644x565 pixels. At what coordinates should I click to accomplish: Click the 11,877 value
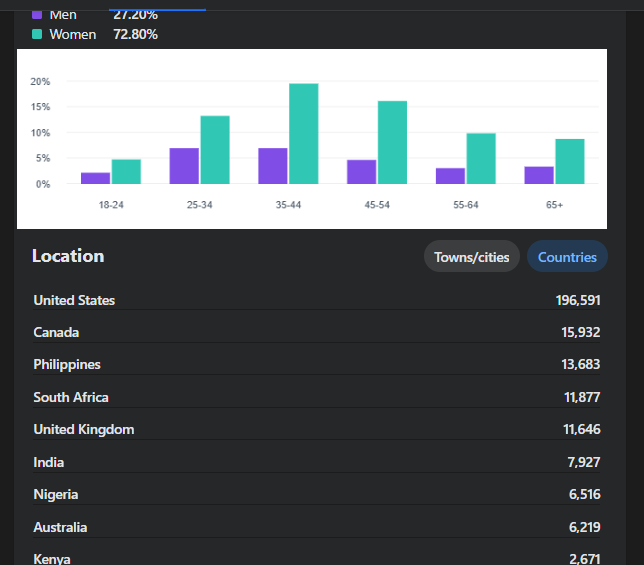coord(582,397)
